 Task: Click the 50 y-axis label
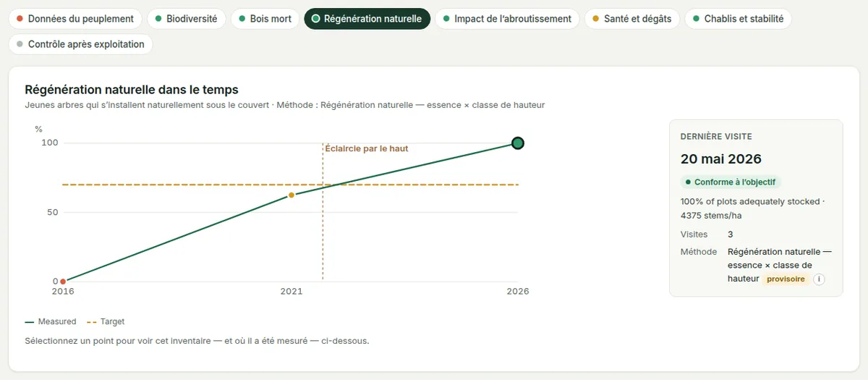[x=52, y=212]
